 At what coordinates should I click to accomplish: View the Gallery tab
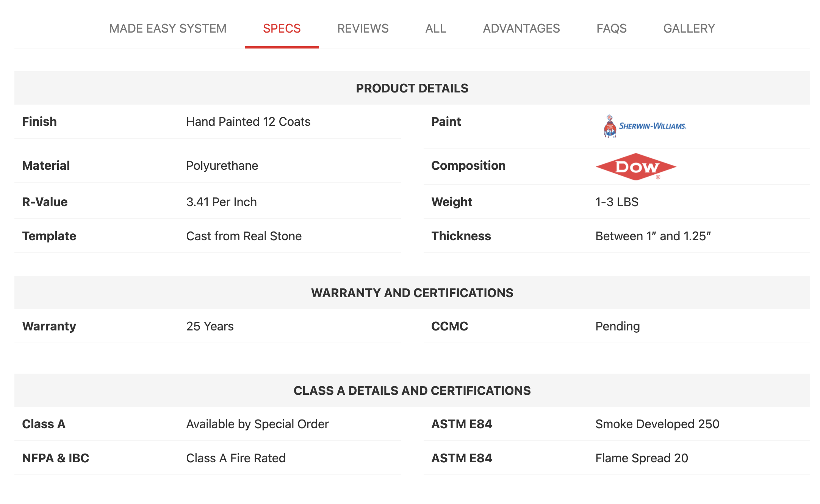pos(689,28)
